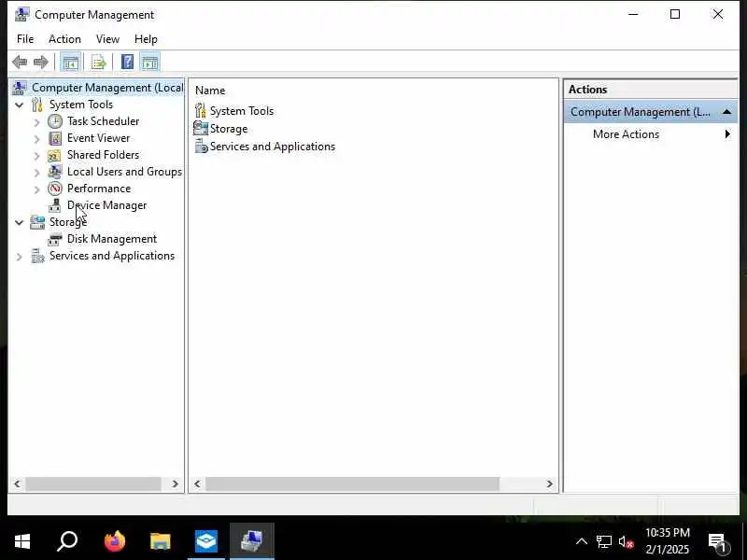
Task: Click center pane scrollbar left arrow
Action: coord(197,483)
